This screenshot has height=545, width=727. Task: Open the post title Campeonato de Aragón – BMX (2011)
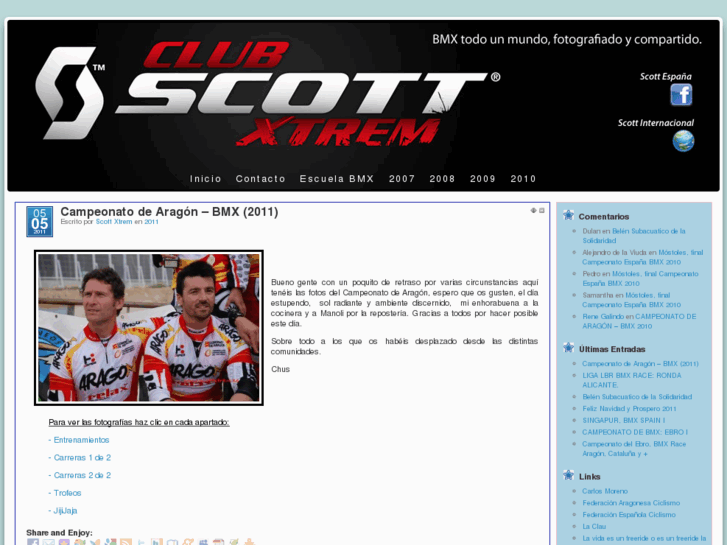tap(169, 212)
